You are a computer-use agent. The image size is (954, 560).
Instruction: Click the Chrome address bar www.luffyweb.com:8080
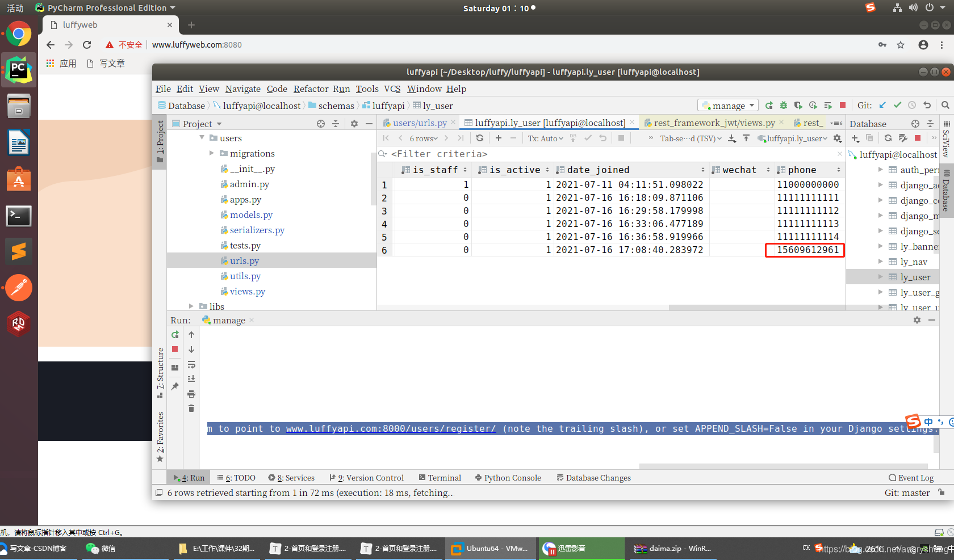pyautogui.click(x=196, y=45)
